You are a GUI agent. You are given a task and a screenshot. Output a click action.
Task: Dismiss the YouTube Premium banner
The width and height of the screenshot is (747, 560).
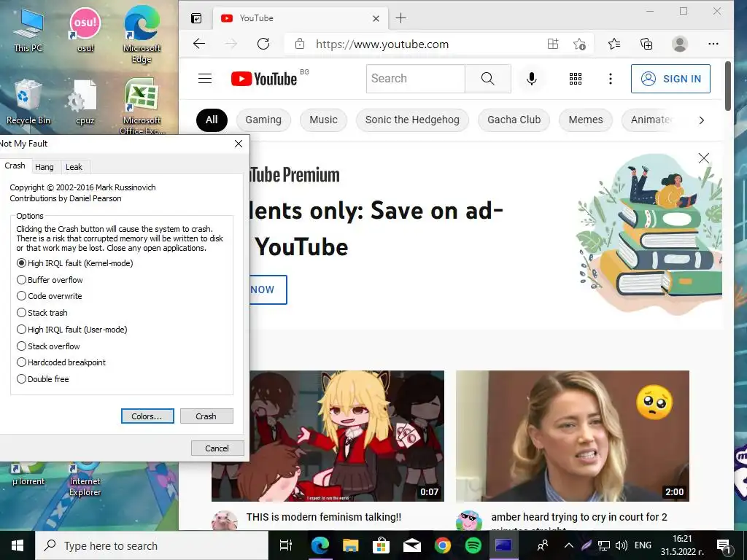pyautogui.click(x=704, y=158)
